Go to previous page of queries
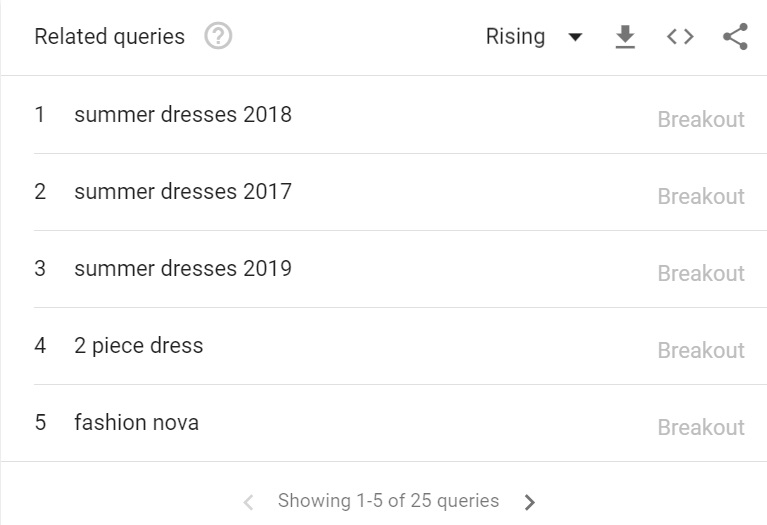Viewport: 767px width, 525px height. pyautogui.click(x=248, y=502)
